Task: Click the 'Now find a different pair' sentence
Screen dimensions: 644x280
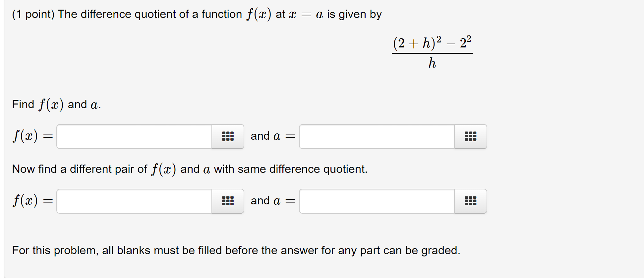Action: (x=189, y=169)
